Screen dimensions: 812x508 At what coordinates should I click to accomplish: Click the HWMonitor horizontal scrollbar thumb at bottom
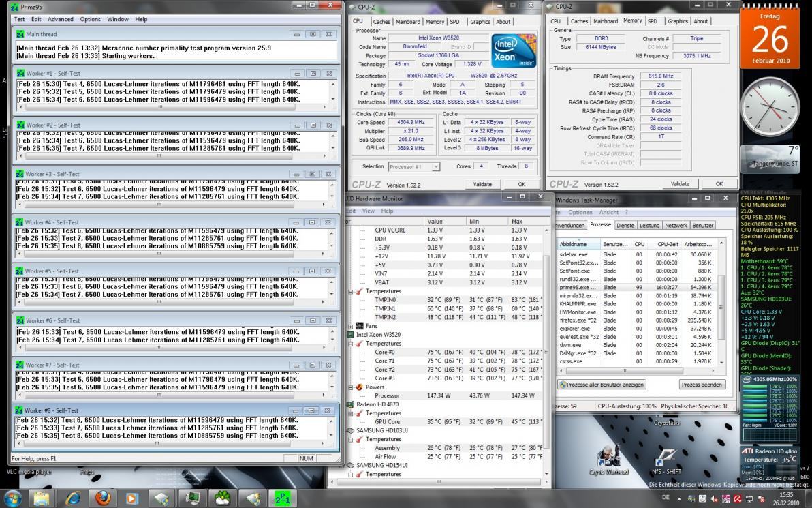(x=438, y=482)
